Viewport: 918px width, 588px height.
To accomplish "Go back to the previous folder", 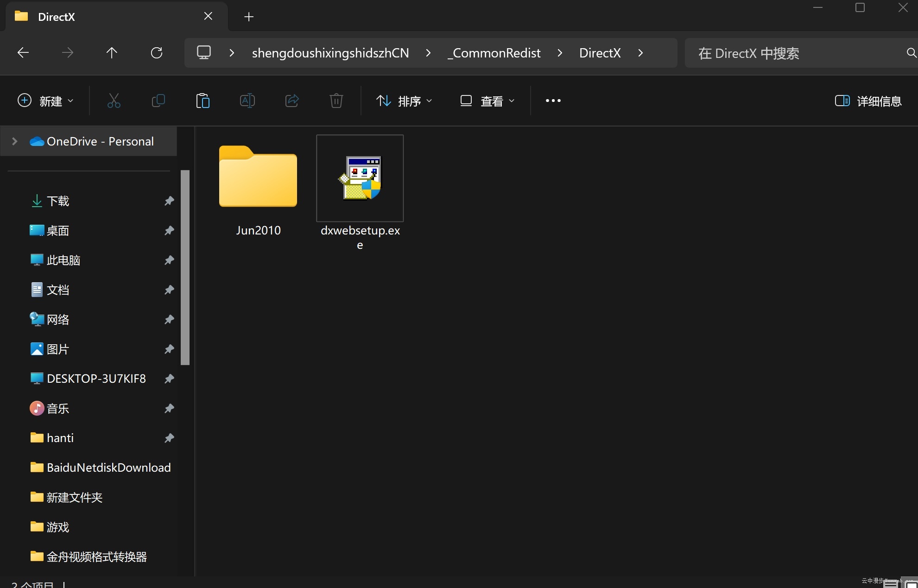I will 23,53.
